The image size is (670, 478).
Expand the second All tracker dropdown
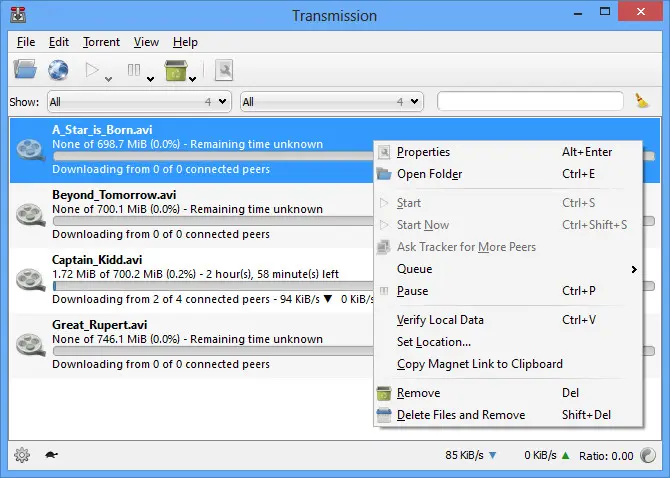[332, 102]
